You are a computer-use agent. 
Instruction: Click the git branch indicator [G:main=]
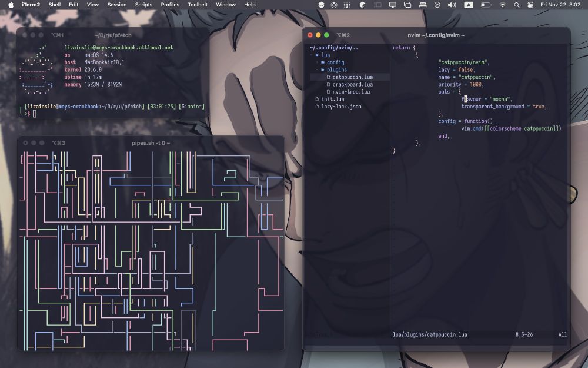pos(191,107)
